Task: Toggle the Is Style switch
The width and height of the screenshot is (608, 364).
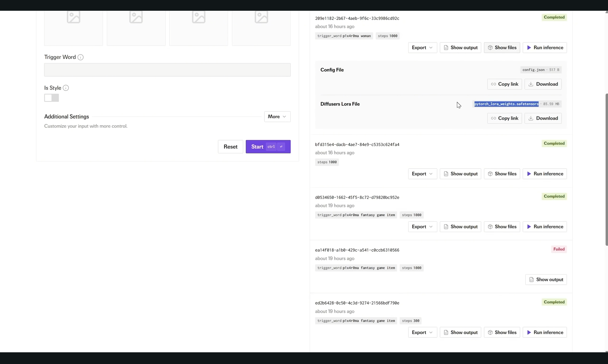Action: pyautogui.click(x=52, y=98)
